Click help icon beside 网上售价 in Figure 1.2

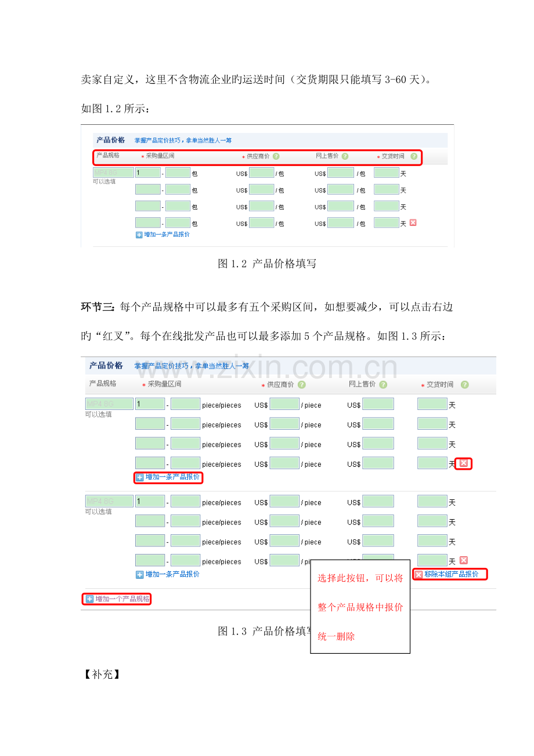tap(345, 156)
